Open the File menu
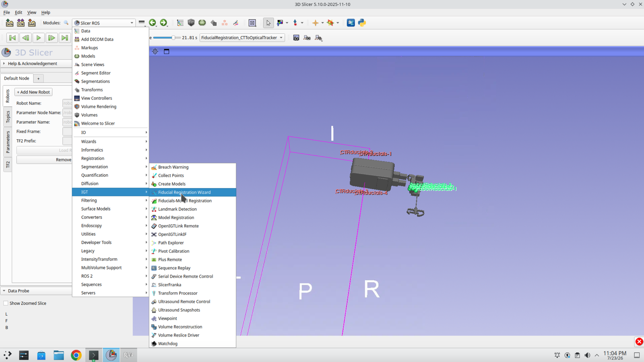Image resolution: width=644 pixels, height=362 pixels. pyautogui.click(x=7, y=12)
